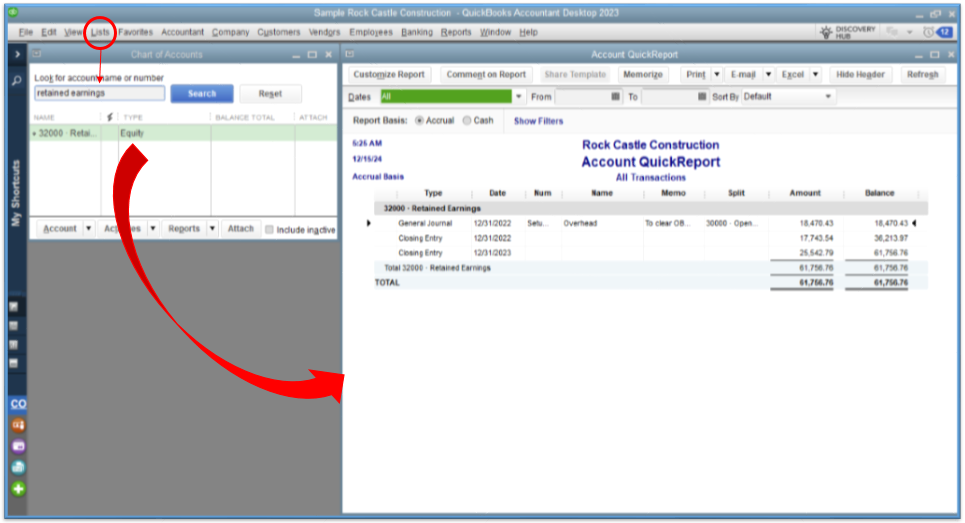965x523 pixels.
Task: Open the blue 12 notifications badge
Action: [x=944, y=32]
